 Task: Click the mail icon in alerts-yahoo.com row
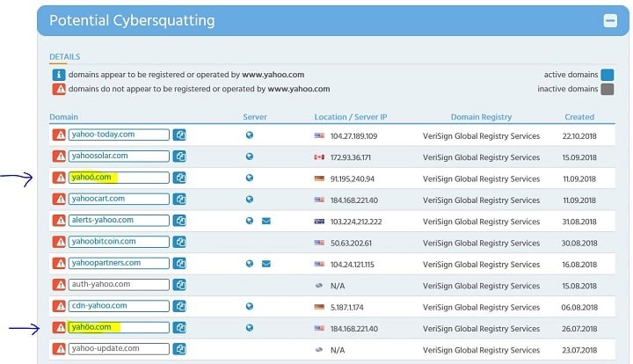(266, 221)
